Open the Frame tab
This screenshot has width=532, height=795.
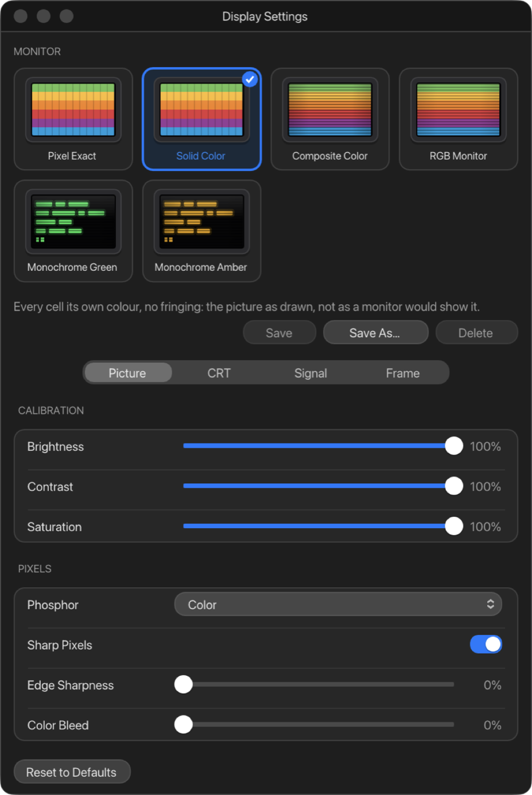[x=403, y=373]
